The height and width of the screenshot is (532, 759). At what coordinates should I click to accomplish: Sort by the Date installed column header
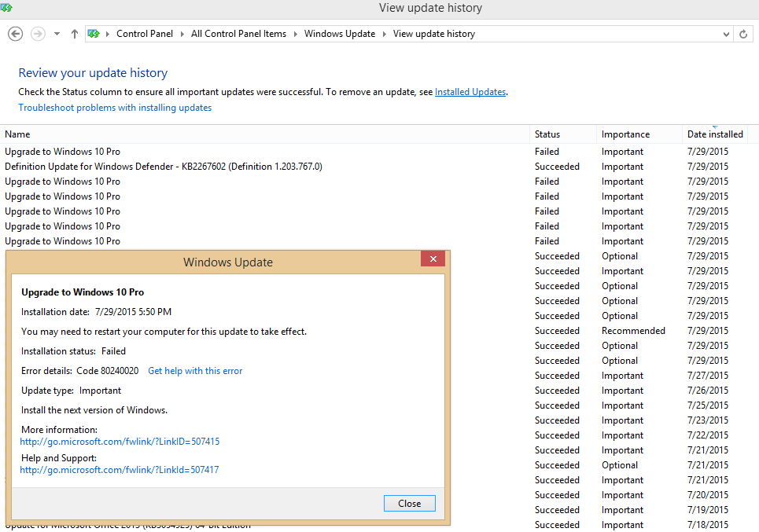coord(715,134)
